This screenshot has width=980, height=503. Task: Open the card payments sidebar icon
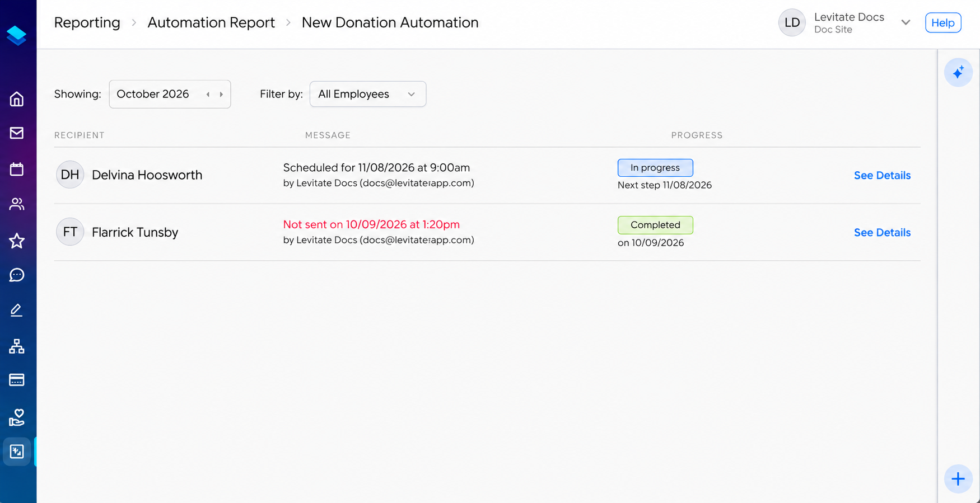click(x=17, y=380)
